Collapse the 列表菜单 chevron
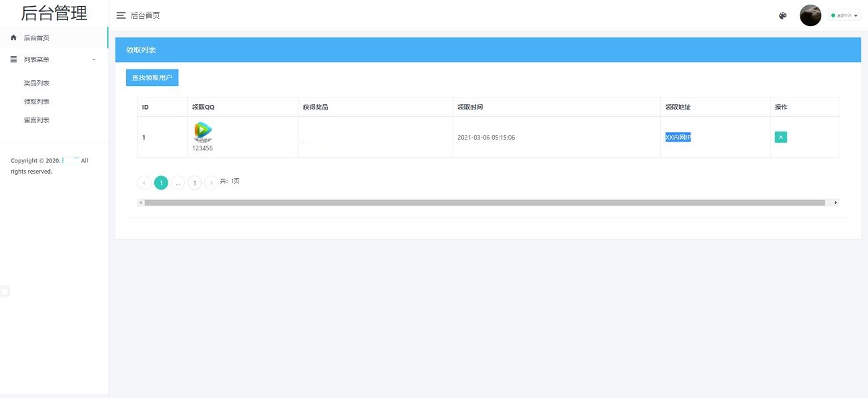868x398 pixels. pyautogui.click(x=93, y=59)
